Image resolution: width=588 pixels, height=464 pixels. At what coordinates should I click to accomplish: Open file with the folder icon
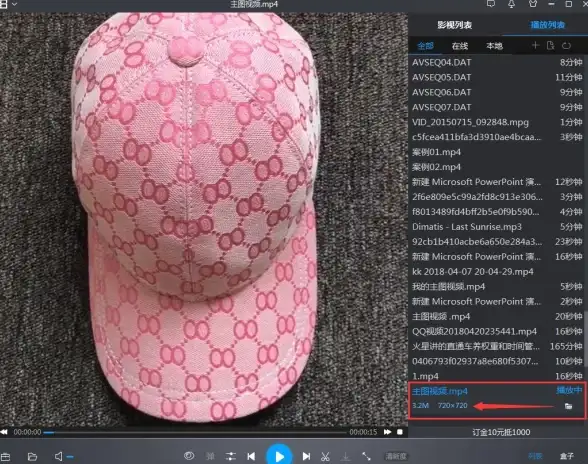(x=32, y=456)
